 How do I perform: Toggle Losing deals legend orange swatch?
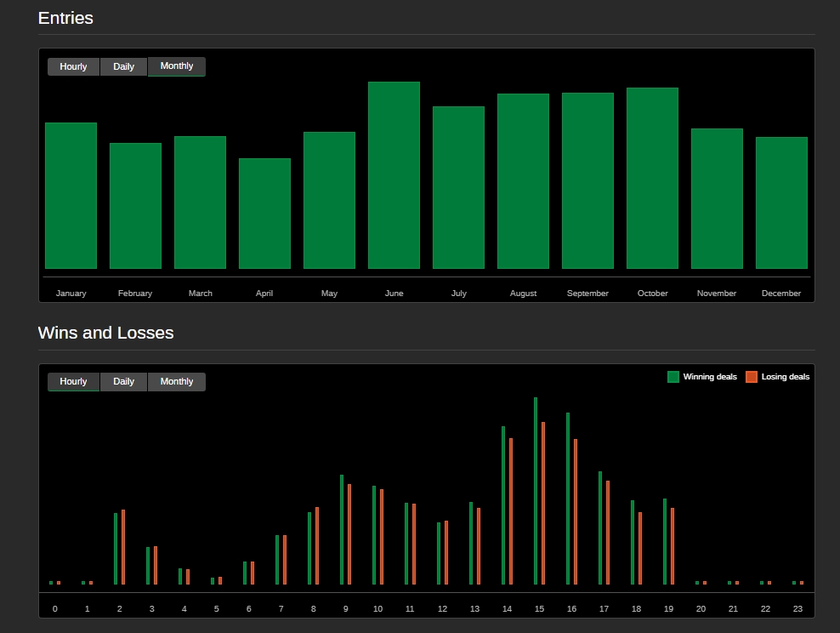click(x=752, y=377)
